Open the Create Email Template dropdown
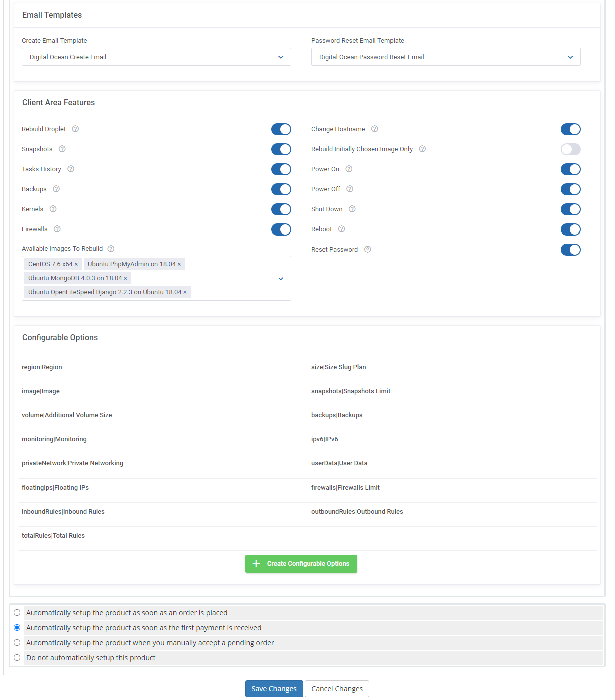This screenshot has height=700, width=615. 281,57
